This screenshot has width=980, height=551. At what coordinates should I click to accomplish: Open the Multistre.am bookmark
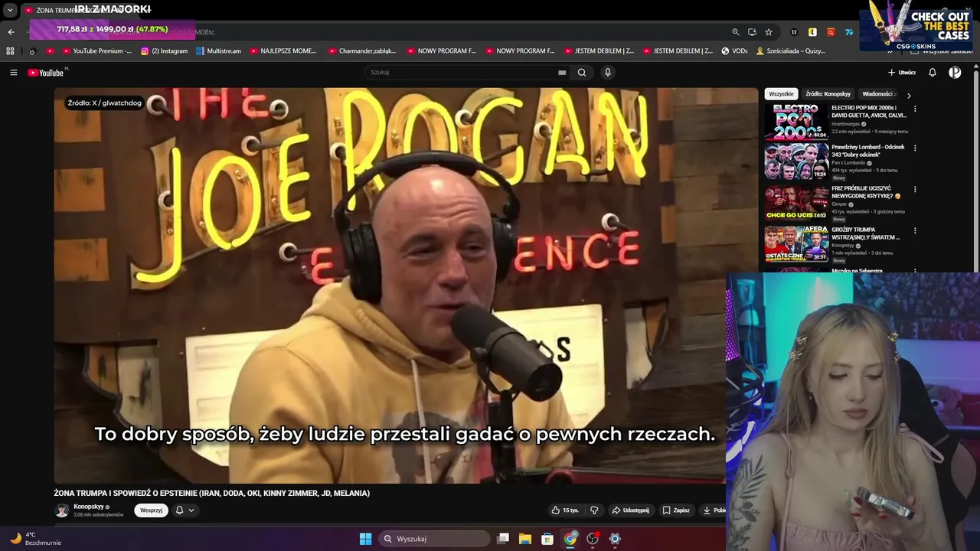coord(218,51)
